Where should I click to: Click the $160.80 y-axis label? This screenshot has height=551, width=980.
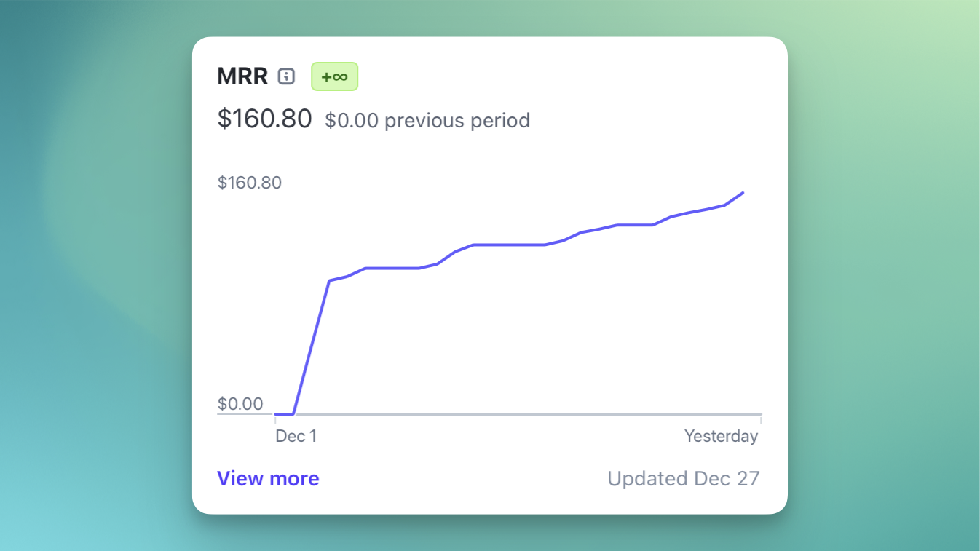250,183
